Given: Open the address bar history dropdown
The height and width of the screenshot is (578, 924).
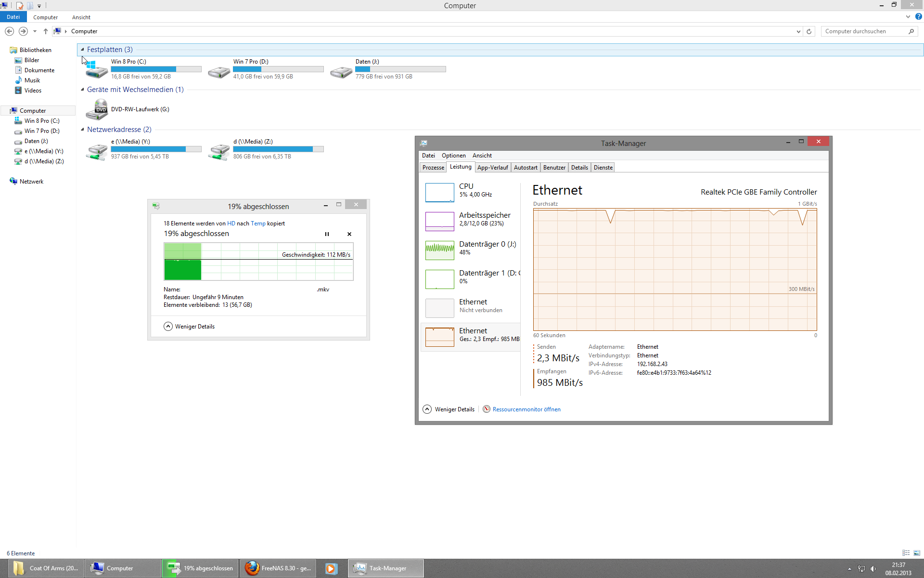Looking at the screenshot, I should tap(798, 31).
